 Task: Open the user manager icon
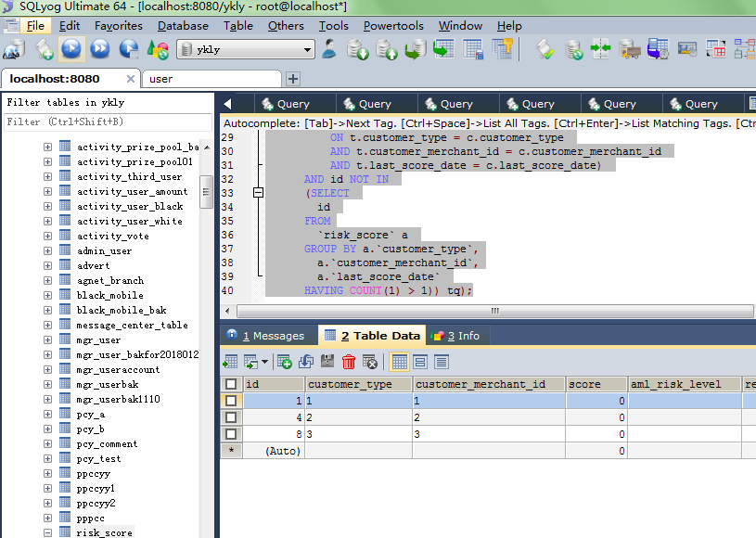coord(329,48)
